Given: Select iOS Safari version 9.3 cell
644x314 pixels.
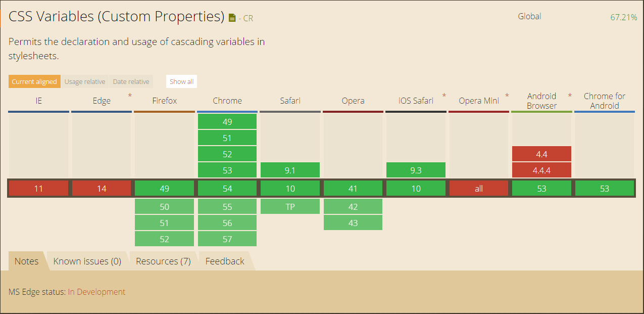Looking at the screenshot, I should click(x=416, y=170).
